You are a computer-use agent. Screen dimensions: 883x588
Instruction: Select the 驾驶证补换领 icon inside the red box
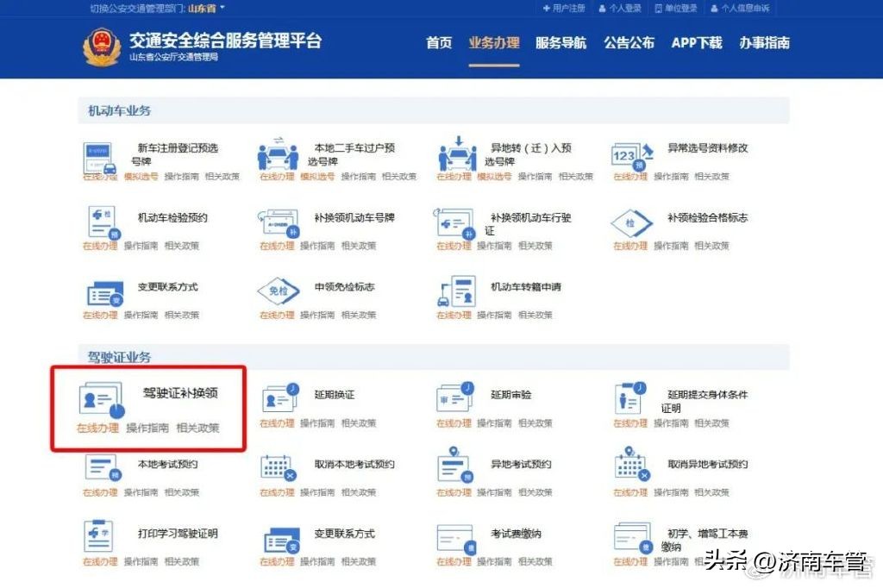pyautogui.click(x=103, y=397)
